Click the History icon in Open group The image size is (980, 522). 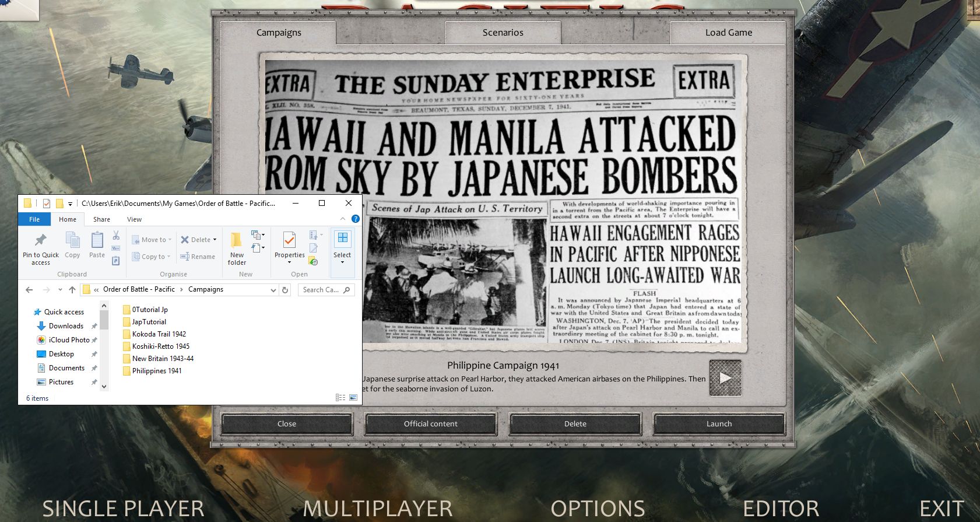coord(313,261)
